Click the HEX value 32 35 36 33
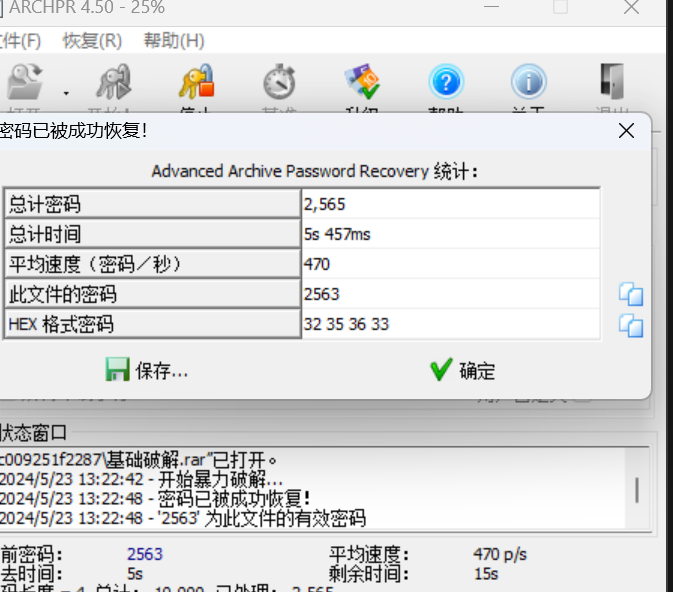 click(451, 324)
